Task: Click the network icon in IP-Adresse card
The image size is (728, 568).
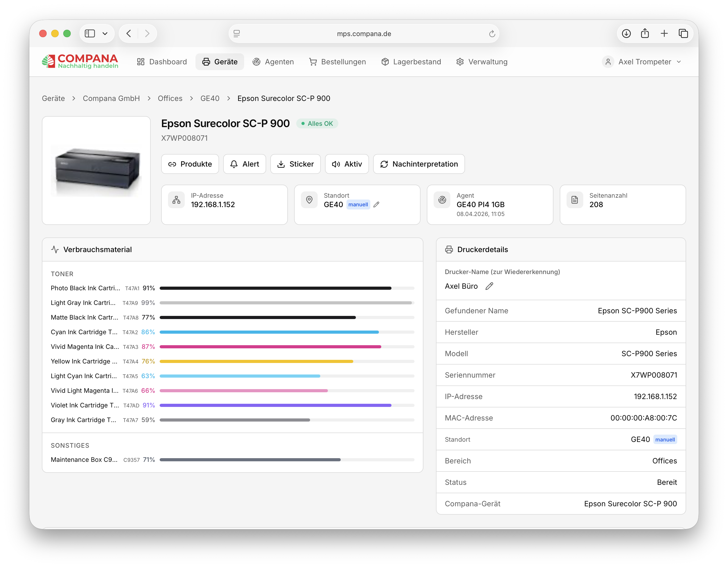Action: pyautogui.click(x=176, y=200)
